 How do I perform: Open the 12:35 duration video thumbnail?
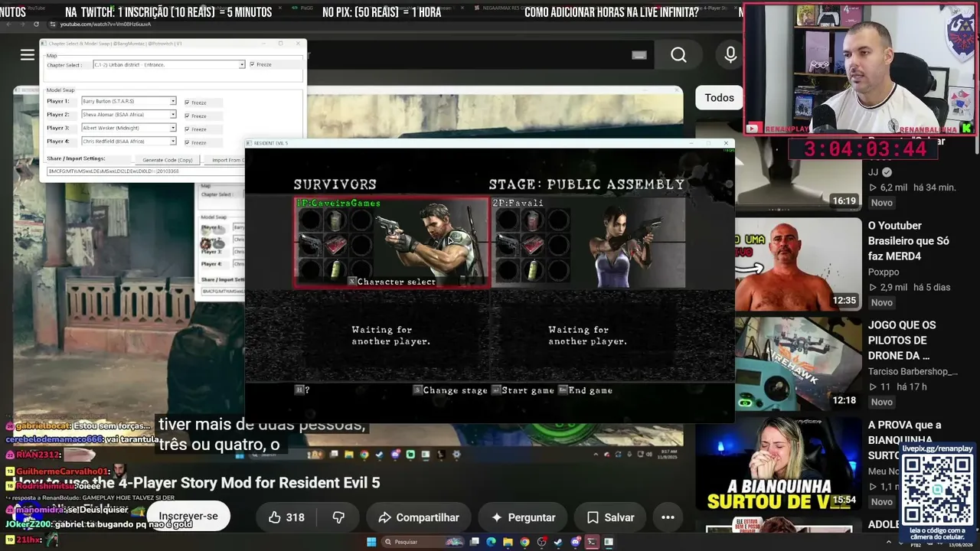pos(799,263)
